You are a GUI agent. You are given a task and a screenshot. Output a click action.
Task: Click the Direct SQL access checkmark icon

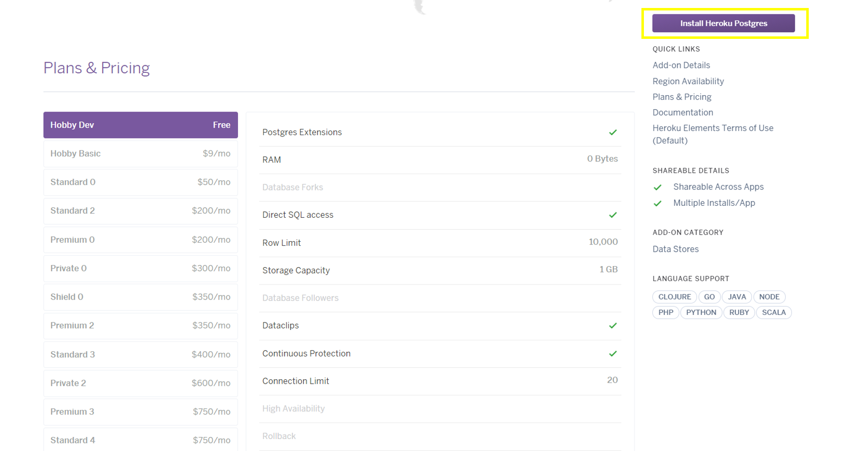(x=613, y=215)
